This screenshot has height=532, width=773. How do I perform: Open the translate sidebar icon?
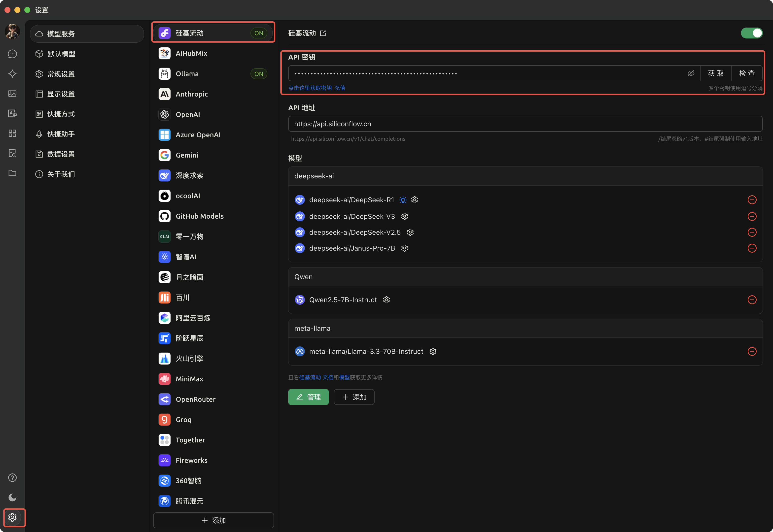tap(12, 114)
